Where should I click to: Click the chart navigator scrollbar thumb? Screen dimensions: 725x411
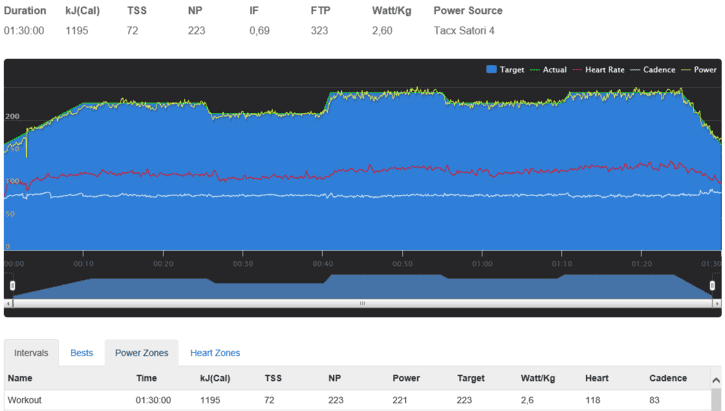pyautogui.click(x=362, y=302)
